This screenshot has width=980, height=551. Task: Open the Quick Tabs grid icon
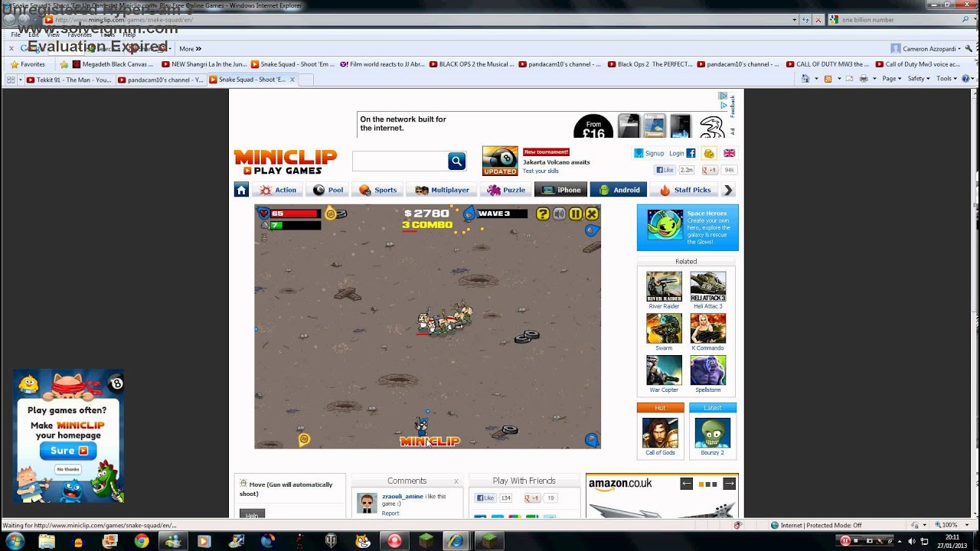click(11, 80)
